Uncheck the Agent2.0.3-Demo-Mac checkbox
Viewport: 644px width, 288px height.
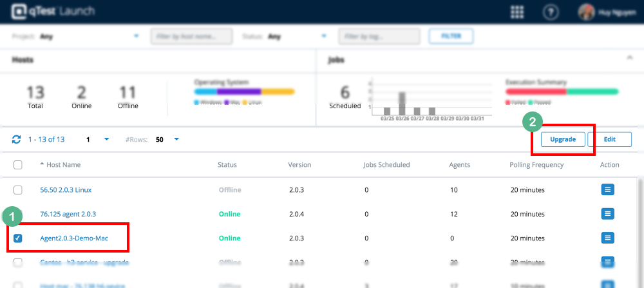(18, 238)
